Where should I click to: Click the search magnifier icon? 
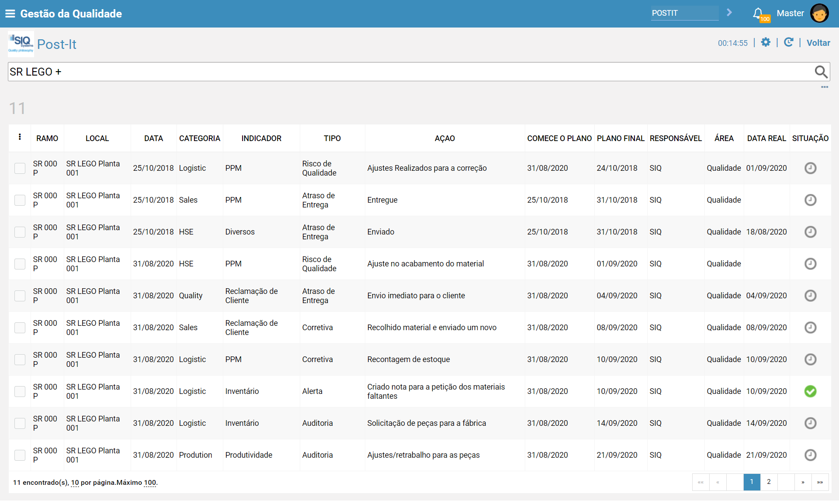[821, 72]
